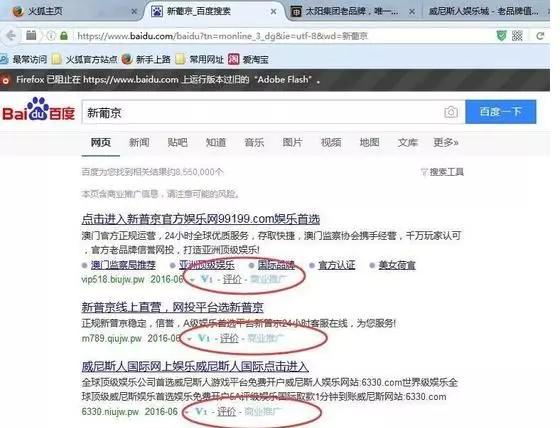This screenshot has height=428, width=560.
Task: Open the 新手上路 bookmark
Action: pyautogui.click(x=146, y=59)
